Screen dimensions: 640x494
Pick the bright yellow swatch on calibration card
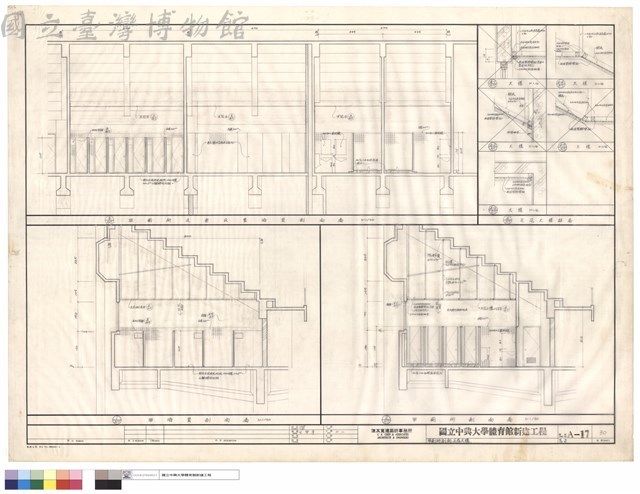50,485
